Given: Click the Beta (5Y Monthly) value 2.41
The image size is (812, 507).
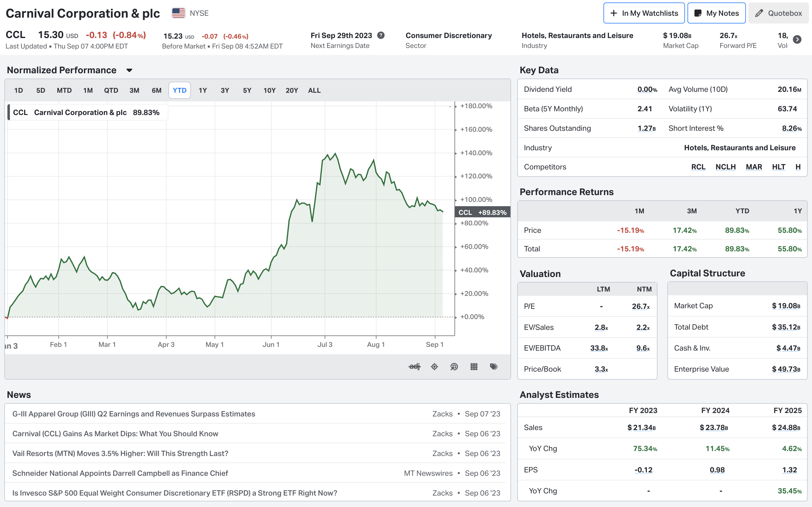Looking at the screenshot, I should [x=645, y=109].
